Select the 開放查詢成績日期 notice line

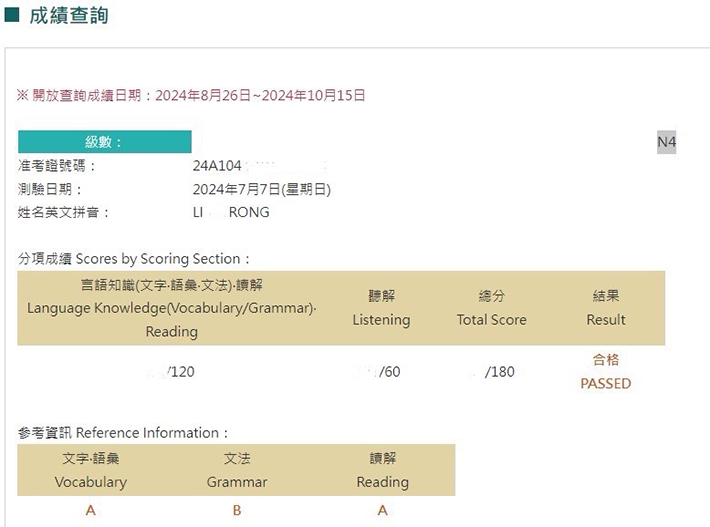tap(191, 96)
